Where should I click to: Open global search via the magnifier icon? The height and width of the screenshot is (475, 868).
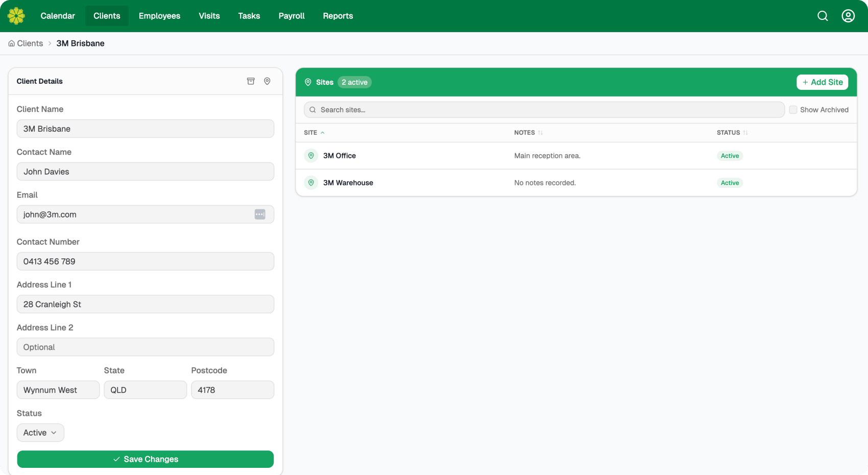823,16
